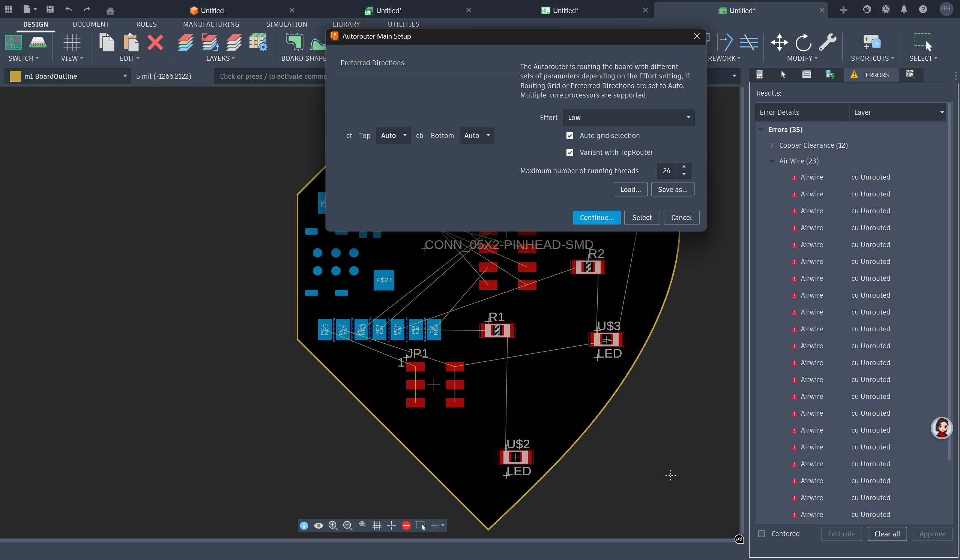Click the red stop icon on bottom toolbar

[406, 526]
